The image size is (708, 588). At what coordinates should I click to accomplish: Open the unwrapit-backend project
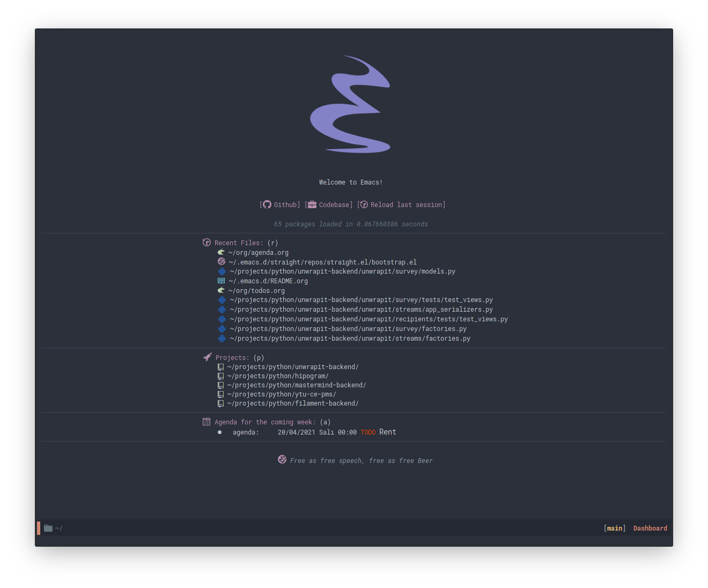(x=293, y=367)
